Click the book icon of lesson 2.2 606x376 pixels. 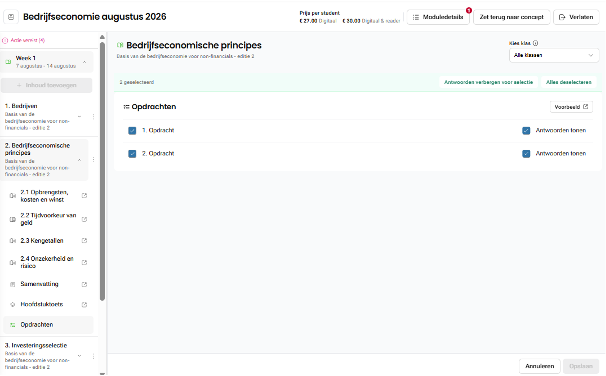tap(13, 219)
